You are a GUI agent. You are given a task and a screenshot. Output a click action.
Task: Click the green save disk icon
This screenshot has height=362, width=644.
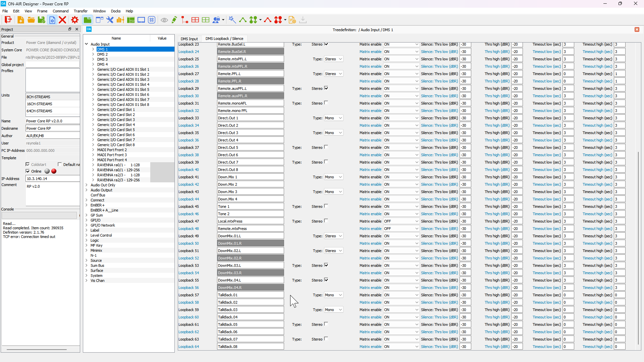point(41,20)
